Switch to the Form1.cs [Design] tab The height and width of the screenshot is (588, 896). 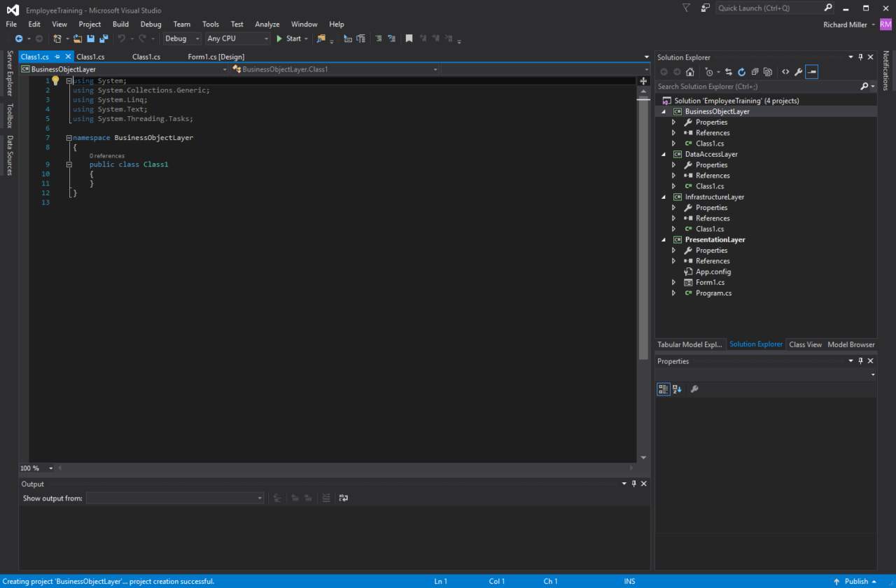click(x=216, y=57)
